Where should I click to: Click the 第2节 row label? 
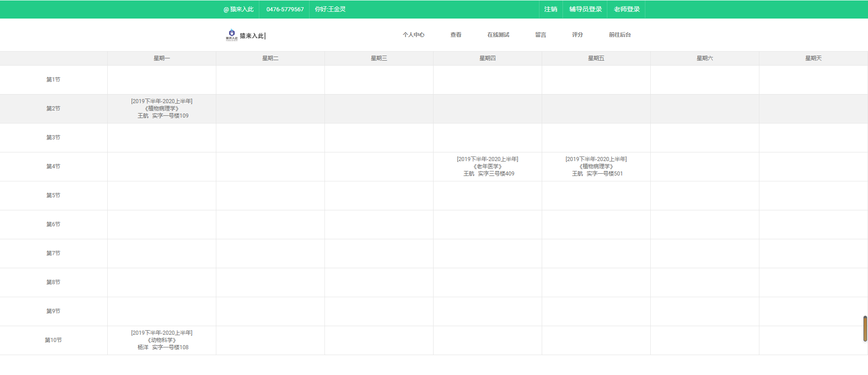point(53,109)
